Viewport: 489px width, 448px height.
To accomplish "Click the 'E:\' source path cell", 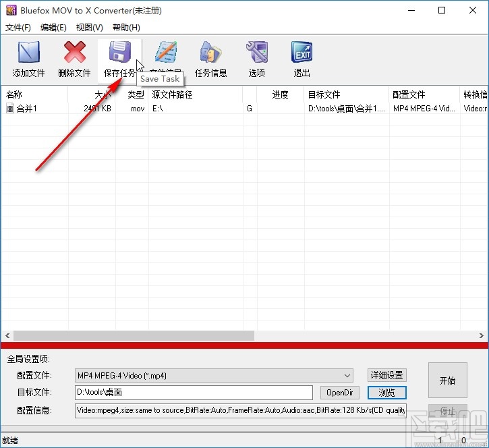I will 157,109.
